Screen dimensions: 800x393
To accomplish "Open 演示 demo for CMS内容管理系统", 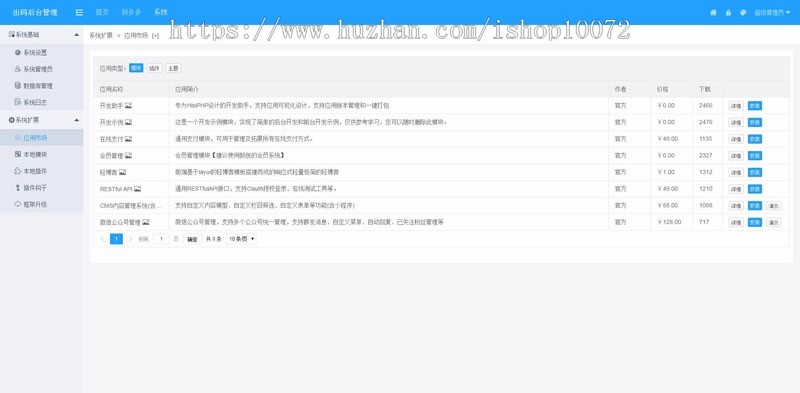I will pyautogui.click(x=773, y=206).
